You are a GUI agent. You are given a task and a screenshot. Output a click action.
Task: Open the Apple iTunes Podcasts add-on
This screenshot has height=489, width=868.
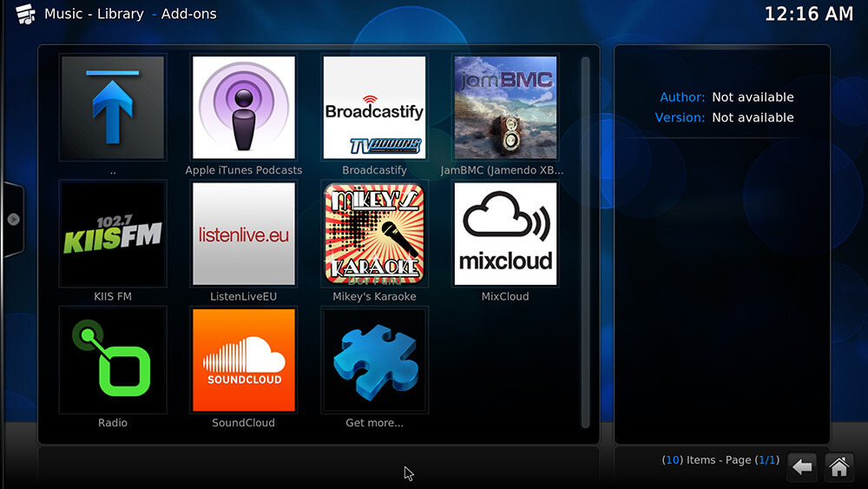pos(243,108)
